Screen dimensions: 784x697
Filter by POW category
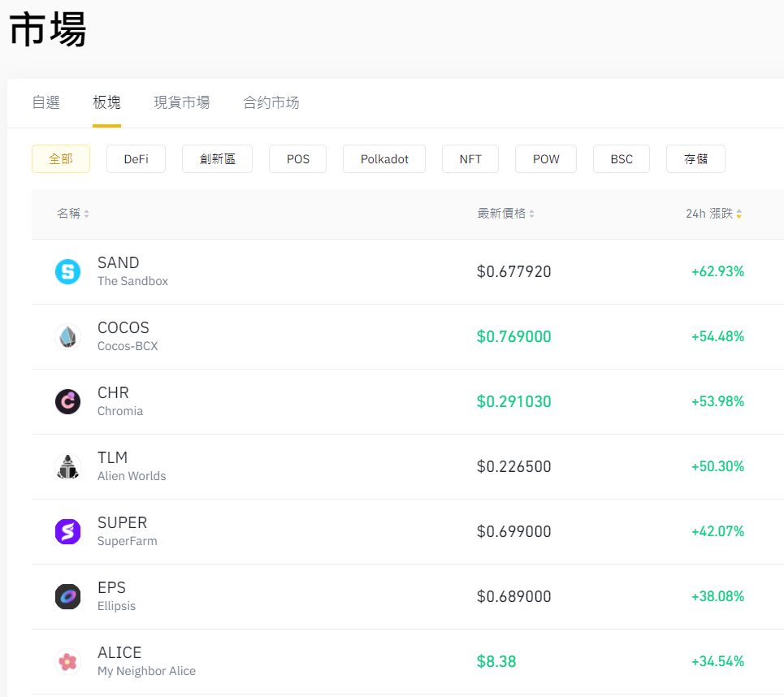[x=545, y=159]
